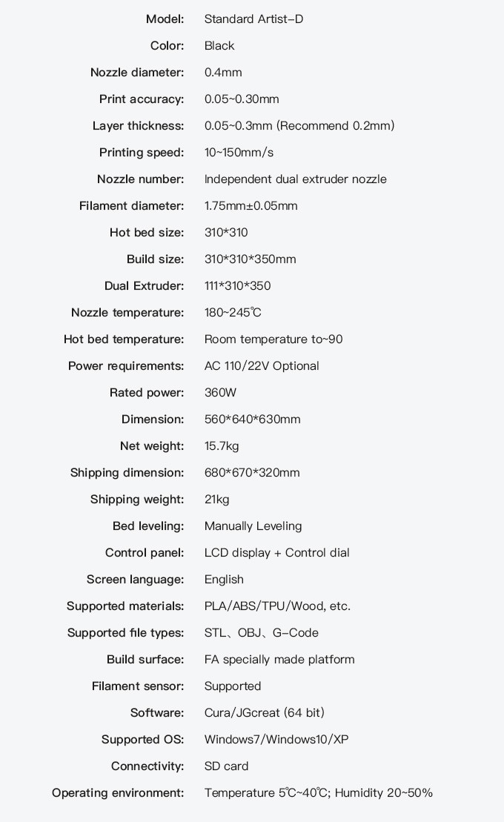Click the 'PLA/ABS/TPU/Wood, etc.' materials value
This screenshot has height=822, width=504.
coord(277,606)
